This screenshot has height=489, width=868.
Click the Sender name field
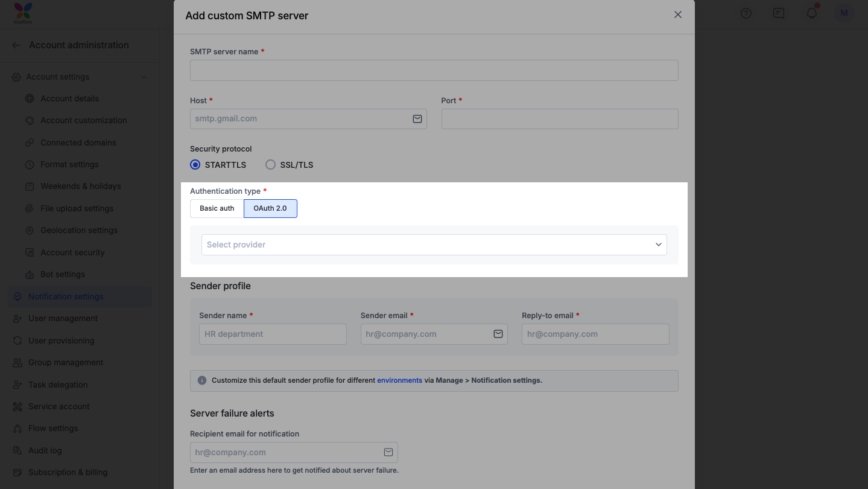pos(273,334)
